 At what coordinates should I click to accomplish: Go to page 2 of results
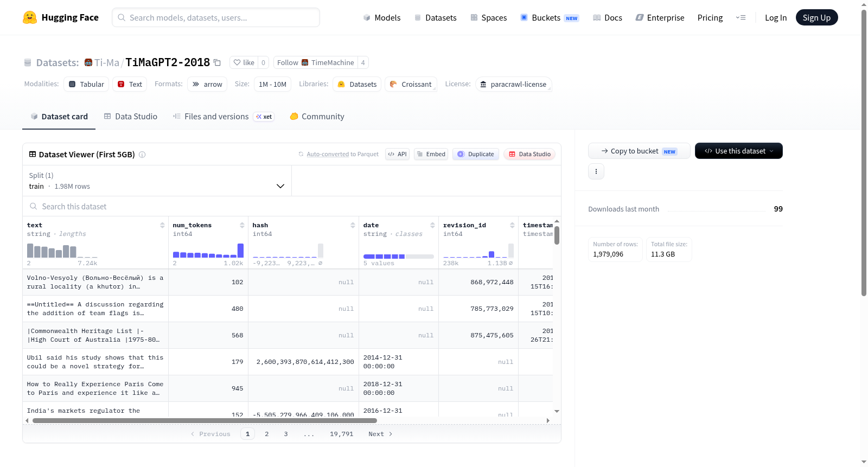(x=267, y=434)
